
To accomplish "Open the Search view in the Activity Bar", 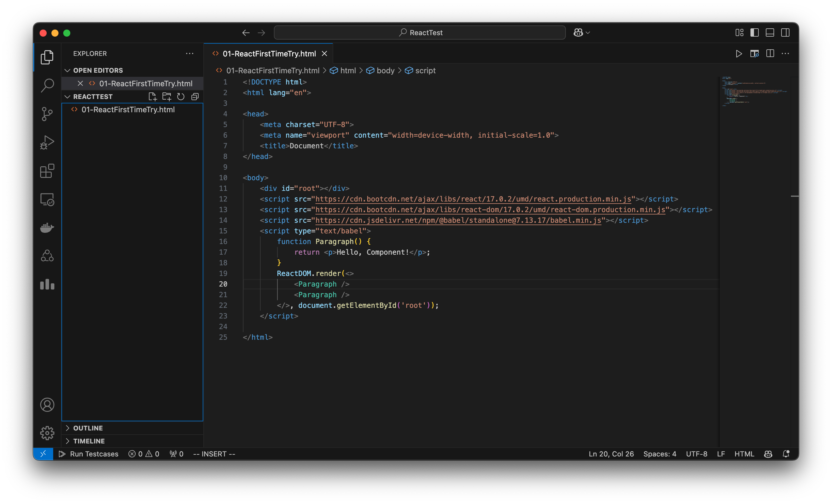I will pos(47,85).
